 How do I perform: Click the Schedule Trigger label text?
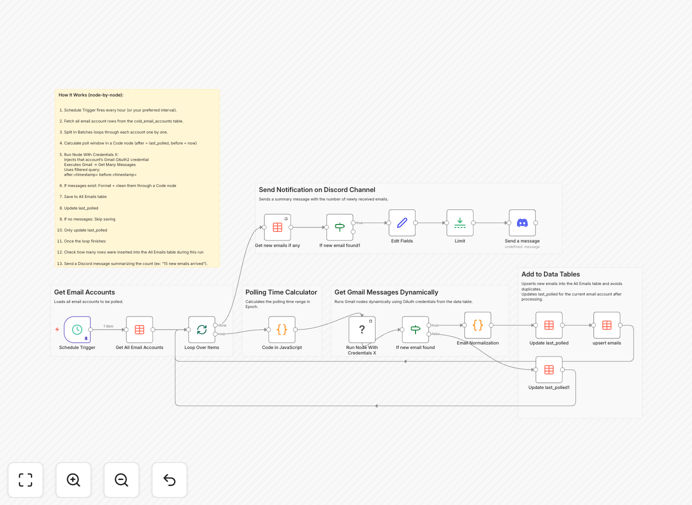tap(77, 347)
